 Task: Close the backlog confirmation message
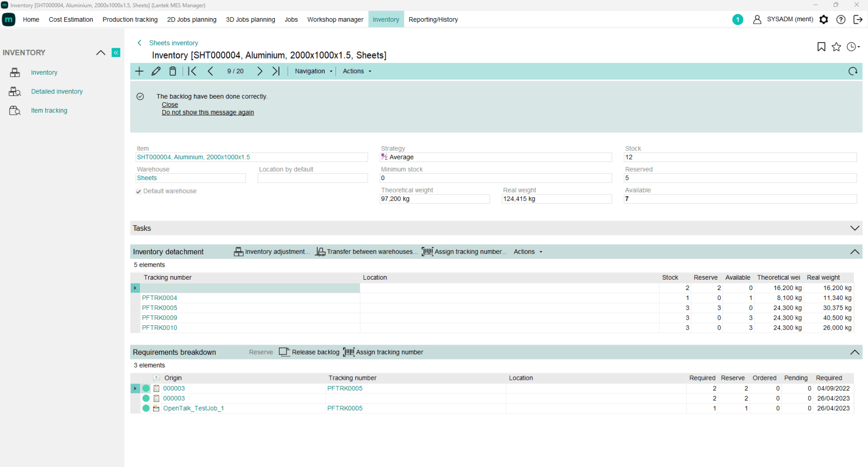pos(170,105)
